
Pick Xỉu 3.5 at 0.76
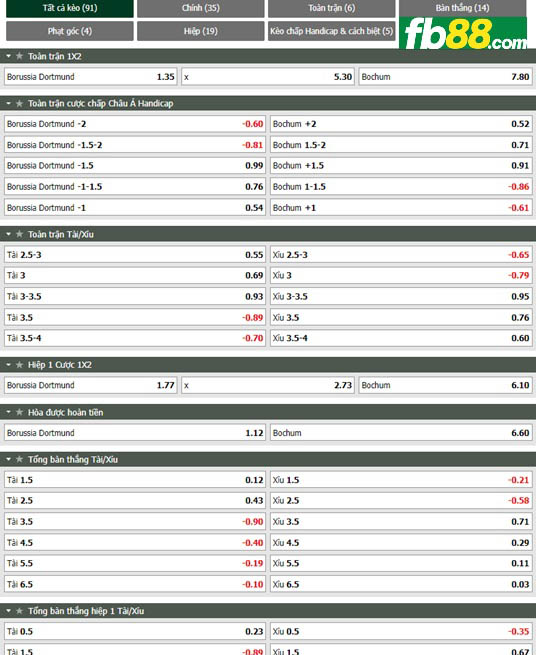401,317
